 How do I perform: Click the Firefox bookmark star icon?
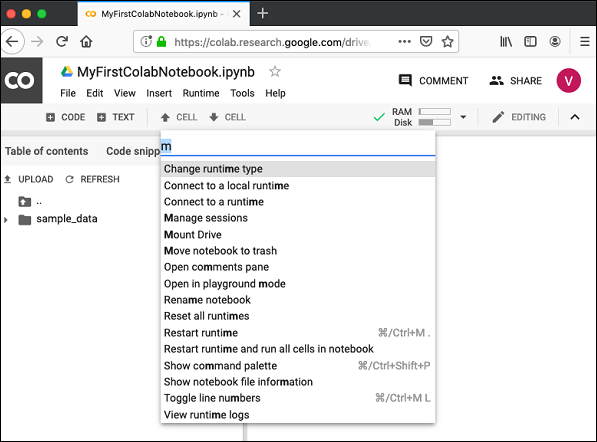[447, 41]
